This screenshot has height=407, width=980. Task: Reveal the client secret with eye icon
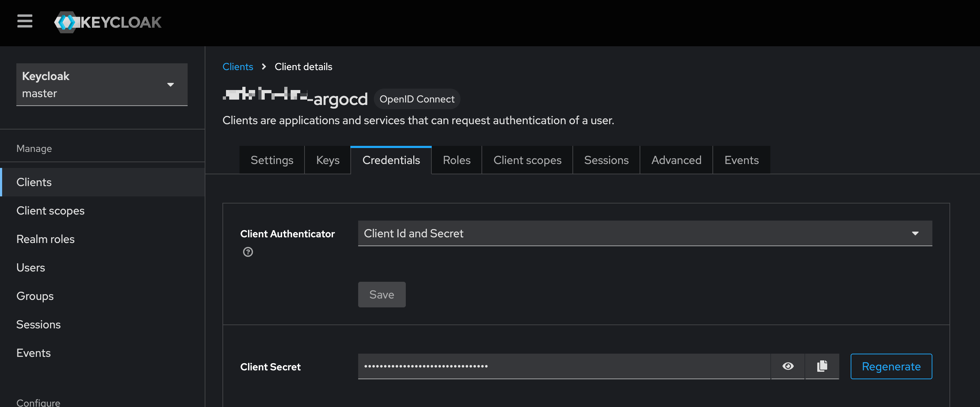click(788, 366)
